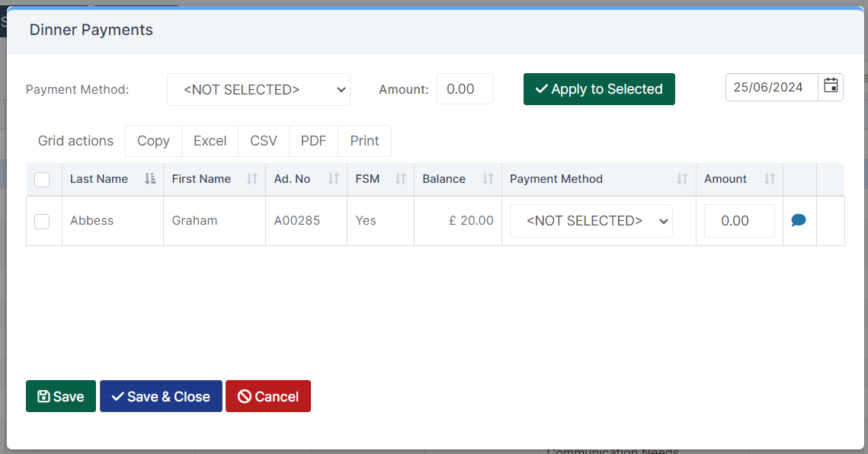Sort by First Name column icon
This screenshot has width=868, height=454.
(x=252, y=179)
